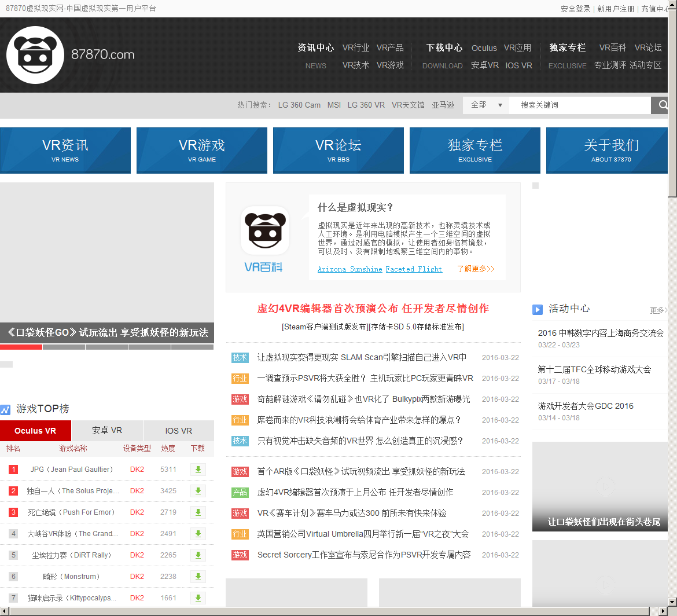Open event 2016 中韩数字内容上海商务交流会

[x=601, y=333]
